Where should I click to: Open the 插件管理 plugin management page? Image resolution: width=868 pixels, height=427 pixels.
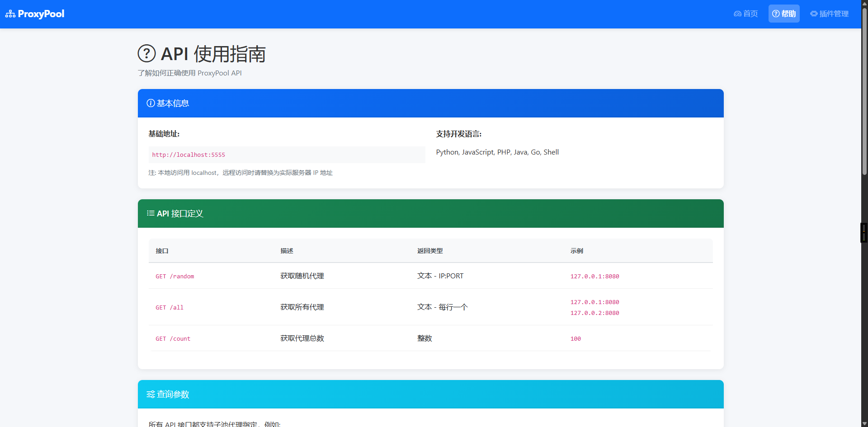tap(830, 14)
